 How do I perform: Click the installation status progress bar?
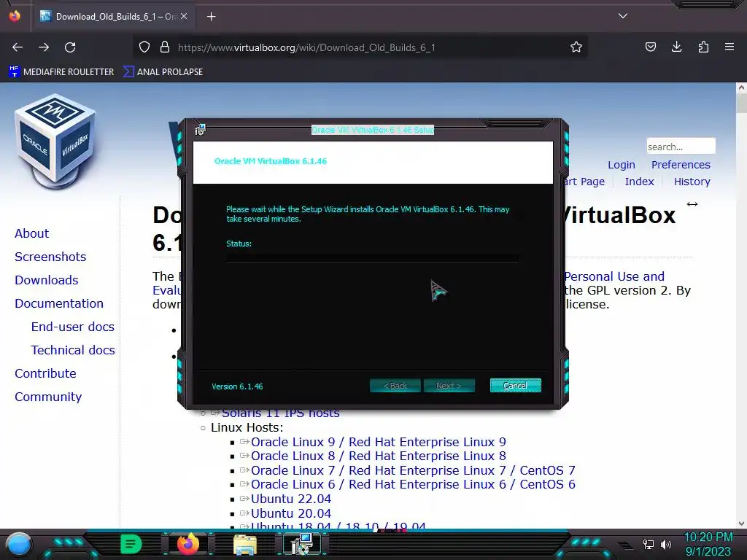click(x=372, y=258)
